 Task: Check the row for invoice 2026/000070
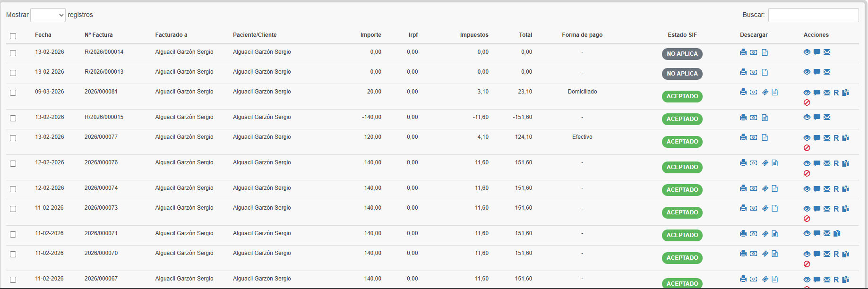13,254
